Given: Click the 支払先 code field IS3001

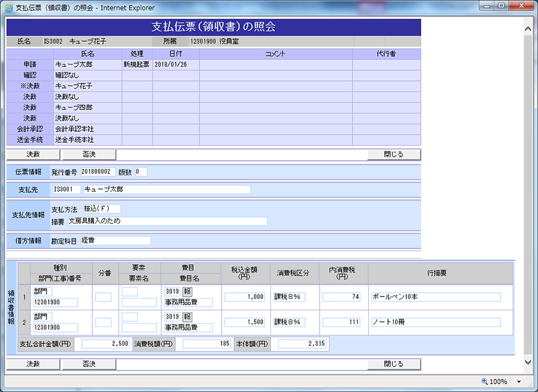Looking at the screenshot, I should coord(67,189).
